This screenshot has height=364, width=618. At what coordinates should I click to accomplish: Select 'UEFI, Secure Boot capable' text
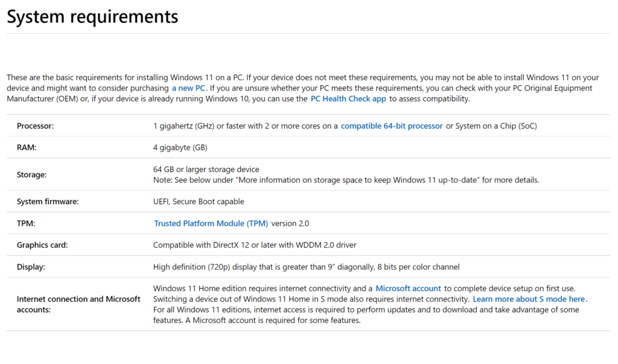pyautogui.click(x=199, y=202)
